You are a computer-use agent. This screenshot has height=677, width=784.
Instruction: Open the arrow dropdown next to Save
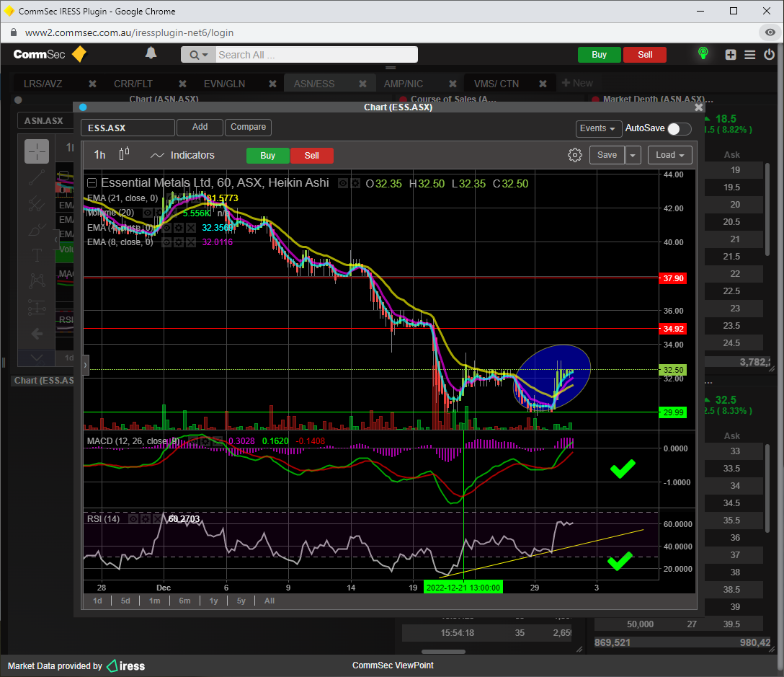(x=633, y=155)
